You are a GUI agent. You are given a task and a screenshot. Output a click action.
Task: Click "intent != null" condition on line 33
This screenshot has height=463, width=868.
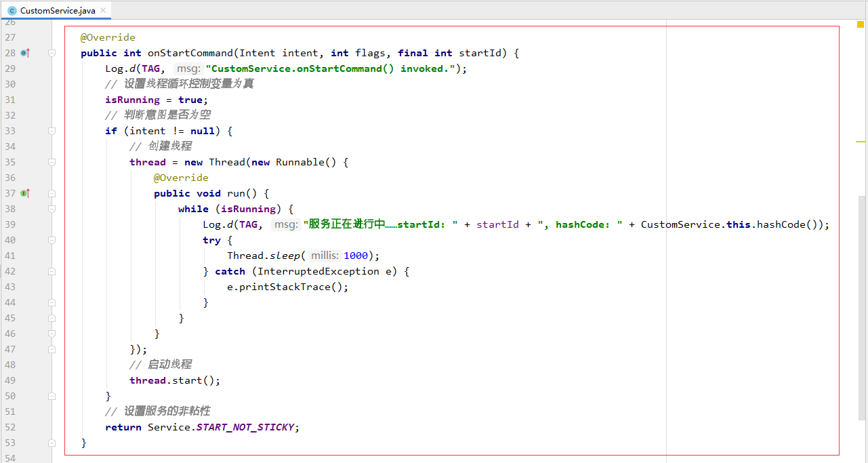(172, 131)
